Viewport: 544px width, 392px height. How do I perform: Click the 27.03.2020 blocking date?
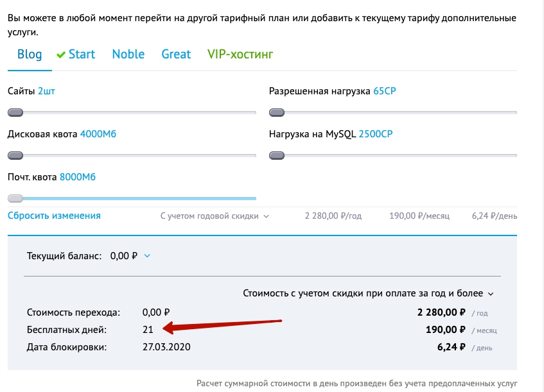pos(166,347)
